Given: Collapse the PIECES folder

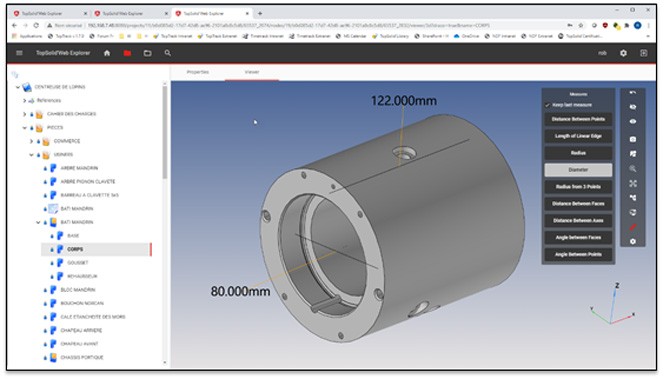Looking at the screenshot, I should coord(25,127).
